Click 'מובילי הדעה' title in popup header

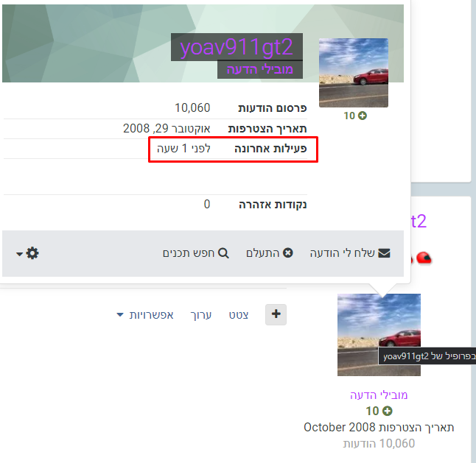pyautogui.click(x=260, y=69)
